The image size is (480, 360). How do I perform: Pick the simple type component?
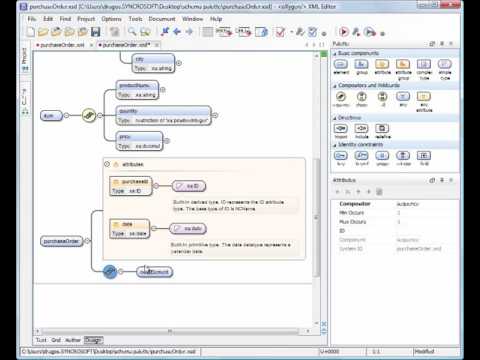click(x=445, y=69)
